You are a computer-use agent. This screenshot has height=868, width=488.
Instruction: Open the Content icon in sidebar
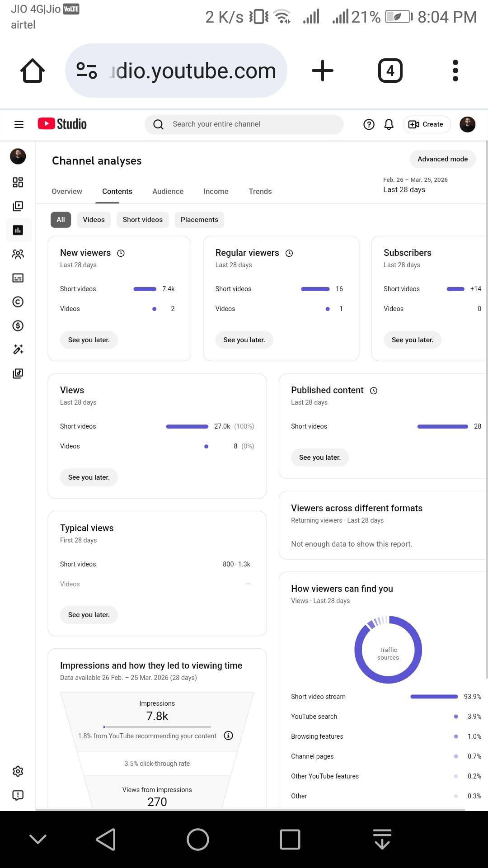pyautogui.click(x=18, y=206)
